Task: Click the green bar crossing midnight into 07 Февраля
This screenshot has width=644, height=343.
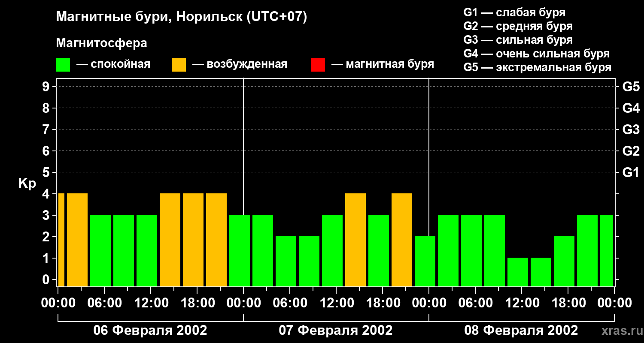Action: point(240,250)
